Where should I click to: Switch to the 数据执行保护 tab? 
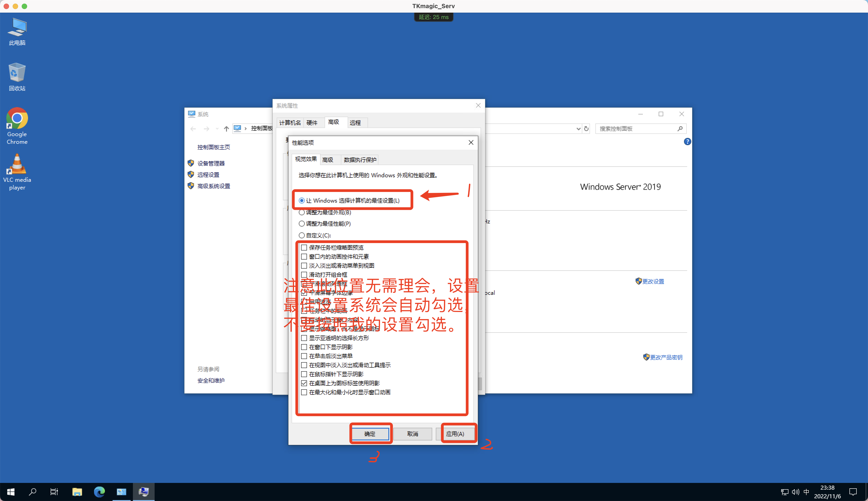(359, 160)
